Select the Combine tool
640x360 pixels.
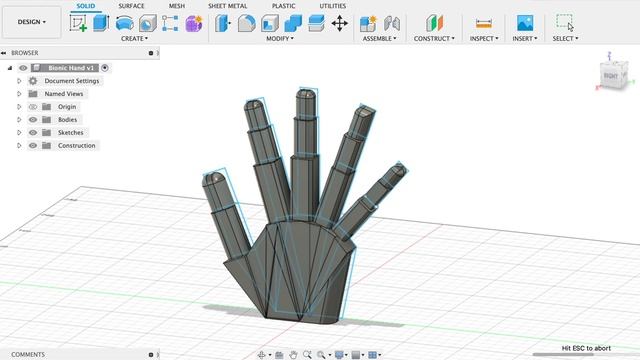coord(293,23)
